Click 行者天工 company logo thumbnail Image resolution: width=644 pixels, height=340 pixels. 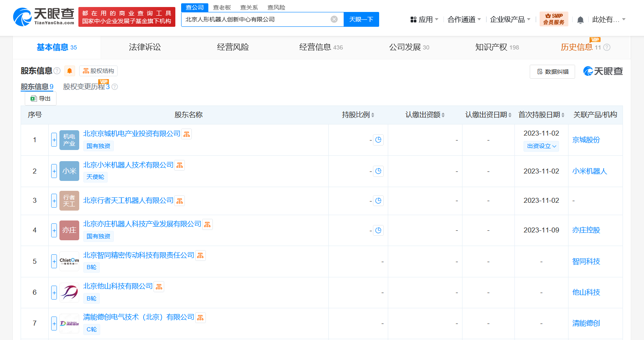tap(69, 201)
